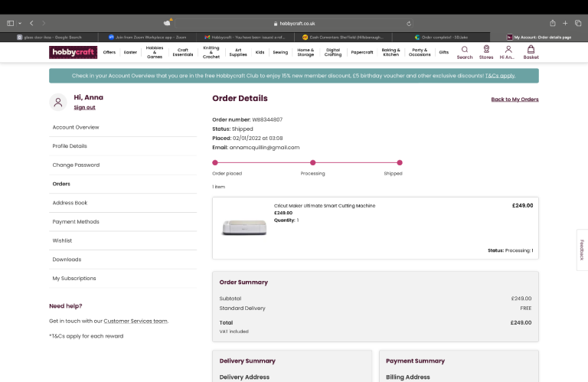Open the Knitting & Crochet menu
Screen dimensions: 588x382
pos(211,52)
